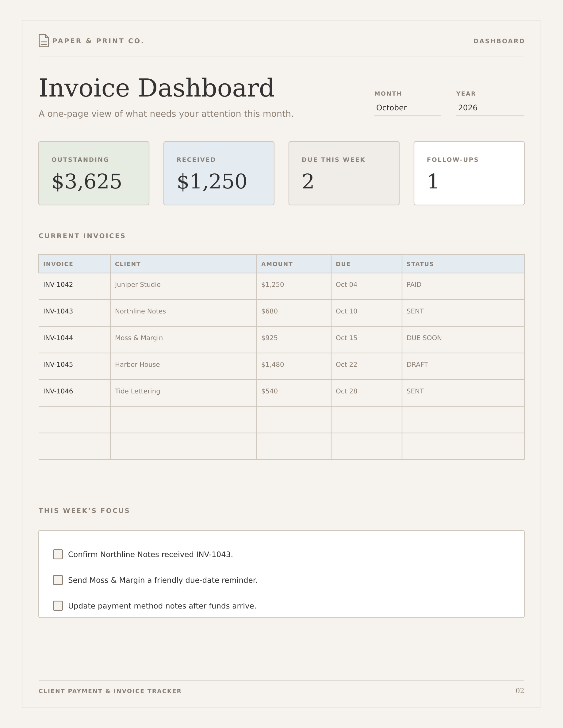Select invoice INV-1042 cell
Image resolution: width=563 pixels, height=728 pixels.
point(75,286)
